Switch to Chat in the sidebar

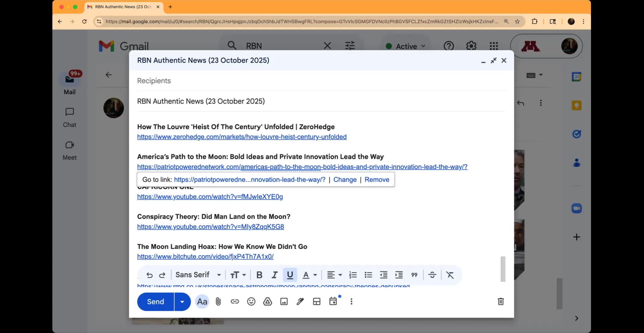[x=70, y=117]
